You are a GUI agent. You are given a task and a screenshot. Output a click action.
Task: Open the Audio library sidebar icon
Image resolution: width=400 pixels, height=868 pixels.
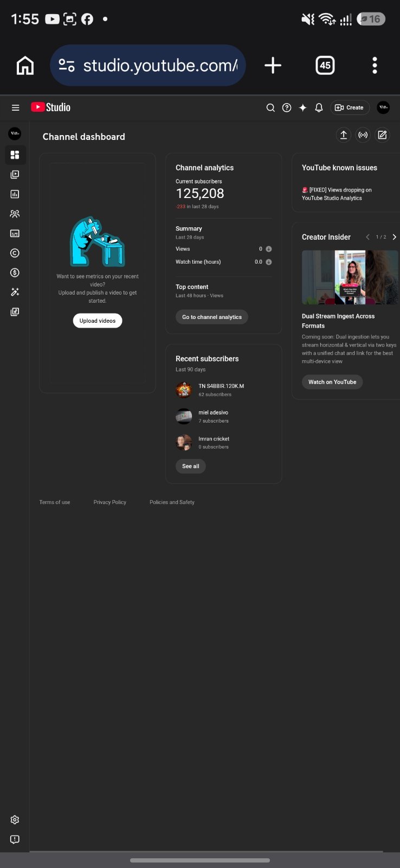15,311
